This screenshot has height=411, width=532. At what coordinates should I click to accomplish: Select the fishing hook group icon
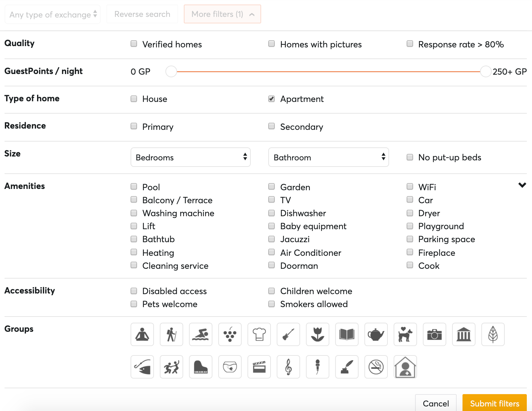click(x=142, y=367)
